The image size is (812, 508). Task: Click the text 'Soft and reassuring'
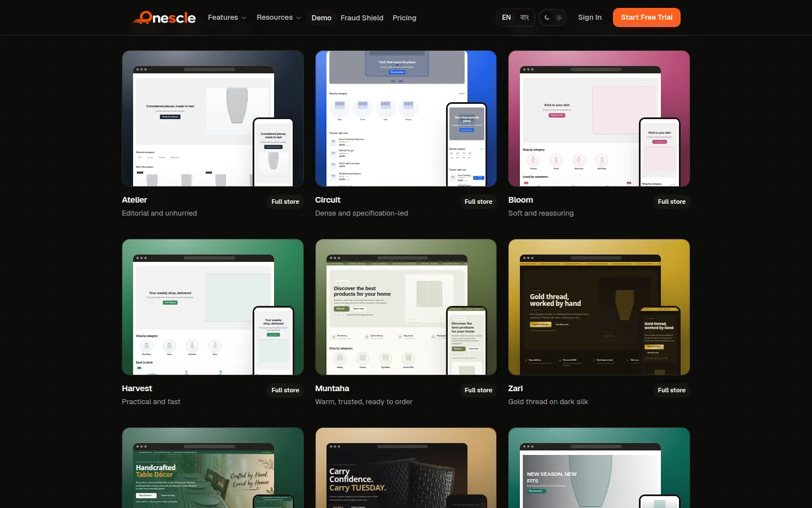[x=541, y=213]
